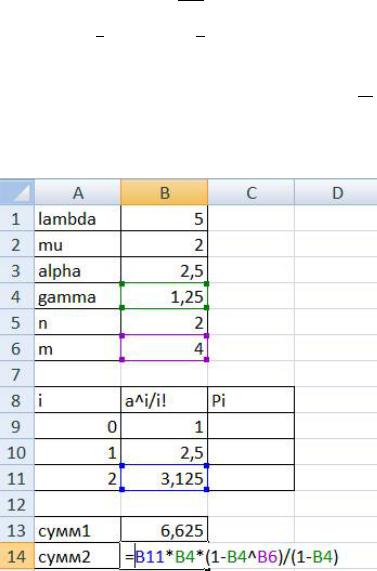Click the empty cell C9
Screen dimensions: 377x571
click(x=251, y=426)
